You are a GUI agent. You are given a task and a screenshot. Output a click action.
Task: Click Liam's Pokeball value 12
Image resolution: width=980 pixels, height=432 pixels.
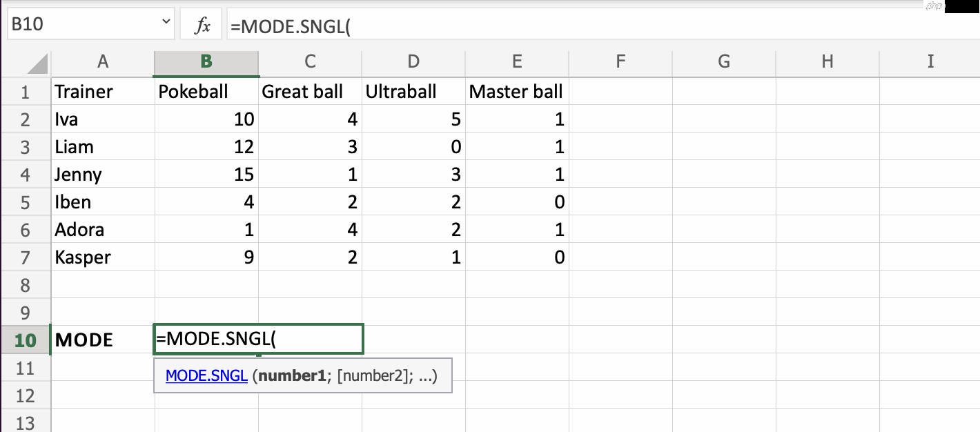pyautogui.click(x=206, y=146)
